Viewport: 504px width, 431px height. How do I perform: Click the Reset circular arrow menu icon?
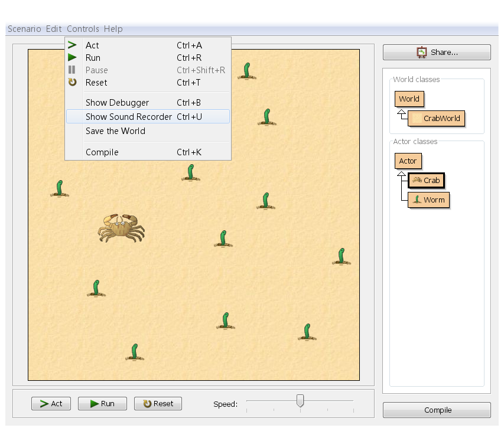click(72, 83)
